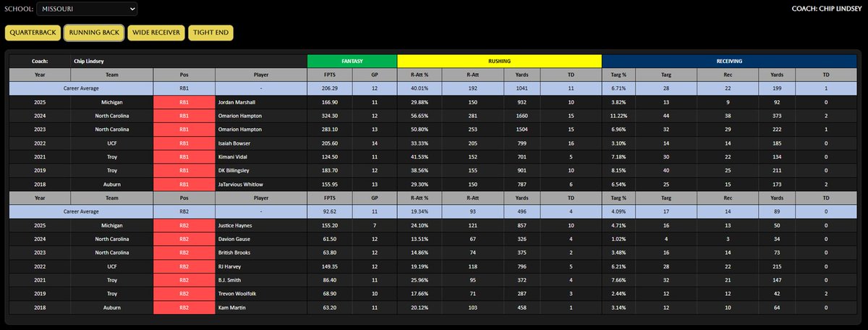
Task: Click the red RB2 cell for Justice Haynes
Action: [x=184, y=226]
